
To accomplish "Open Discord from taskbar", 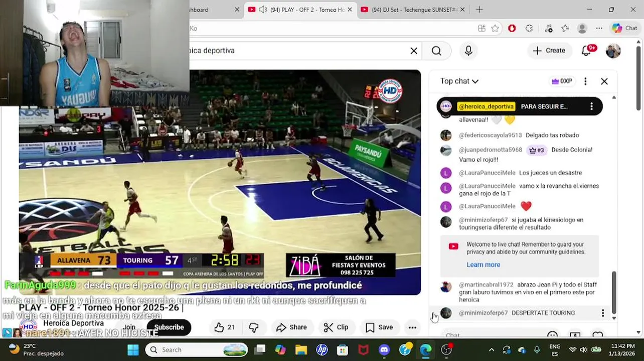I will [x=384, y=350].
